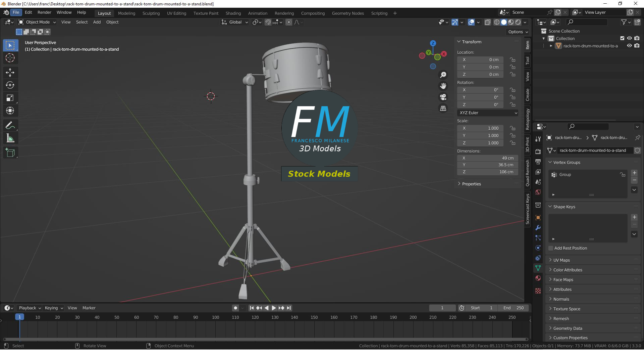The image size is (644, 350).
Task: Expand the Color Attributes panel
Action: pos(567,270)
